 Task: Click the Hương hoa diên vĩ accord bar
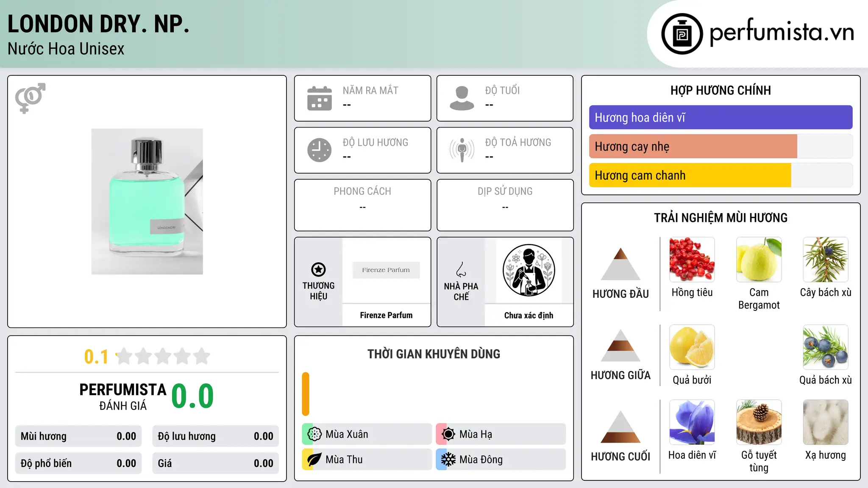click(721, 117)
